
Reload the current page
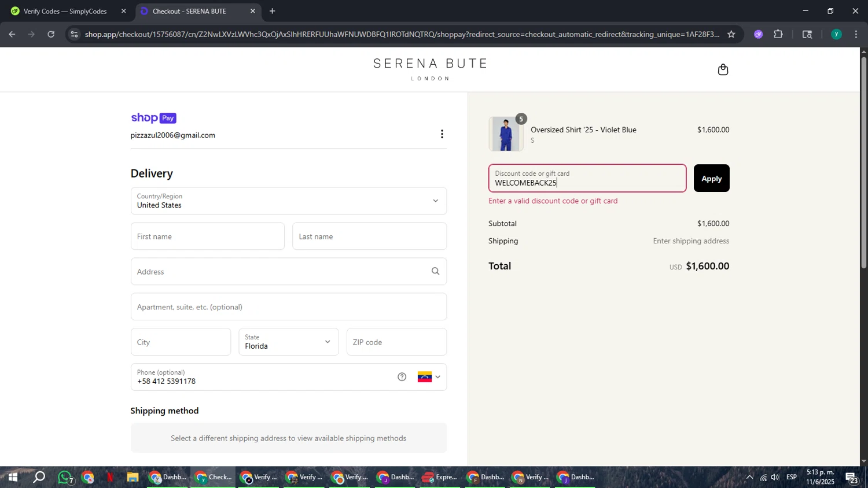click(51, 34)
